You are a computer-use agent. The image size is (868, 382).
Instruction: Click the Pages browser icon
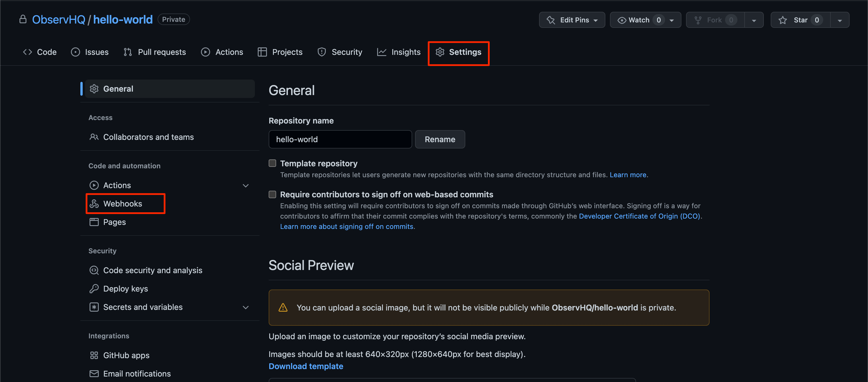[94, 222]
